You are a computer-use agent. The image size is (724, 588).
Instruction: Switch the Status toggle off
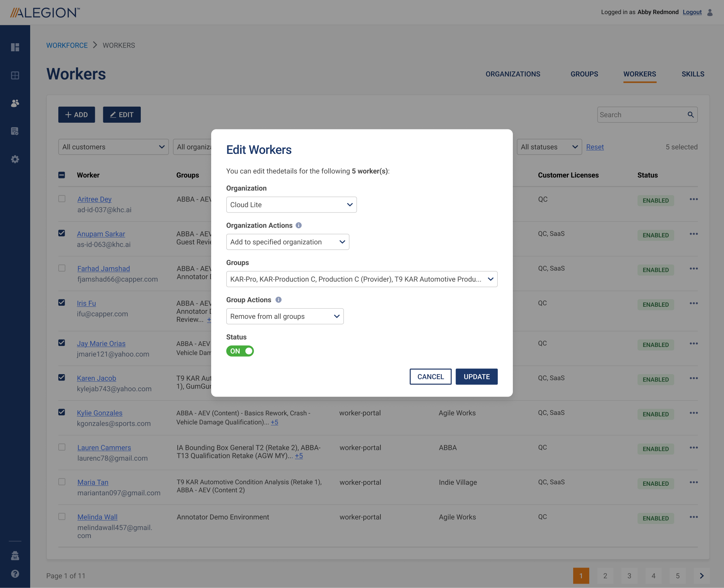coord(240,351)
